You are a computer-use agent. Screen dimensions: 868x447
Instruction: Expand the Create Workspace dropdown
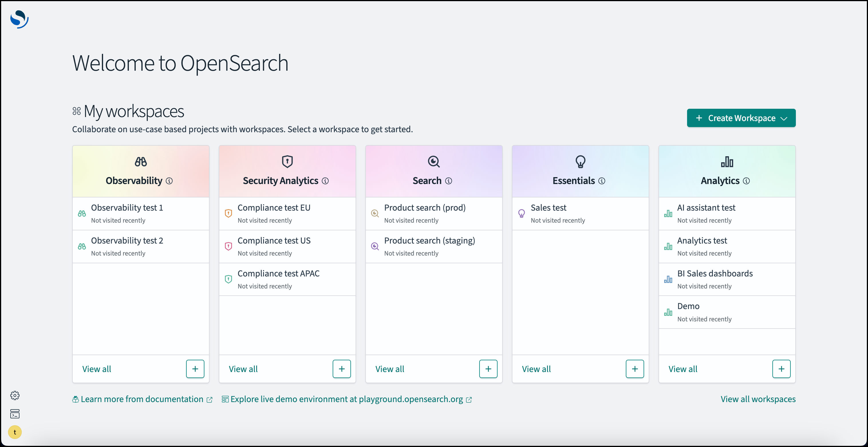pyautogui.click(x=741, y=118)
